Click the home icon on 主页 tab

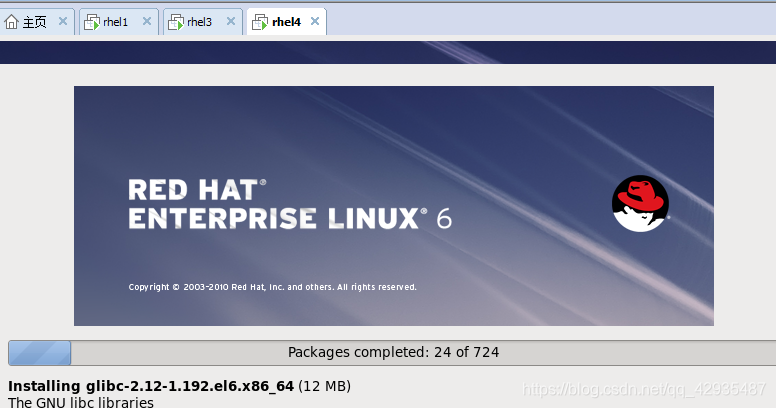11,22
